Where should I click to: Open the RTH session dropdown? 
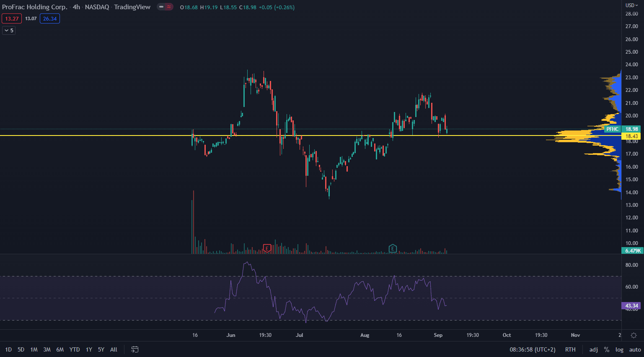click(570, 349)
